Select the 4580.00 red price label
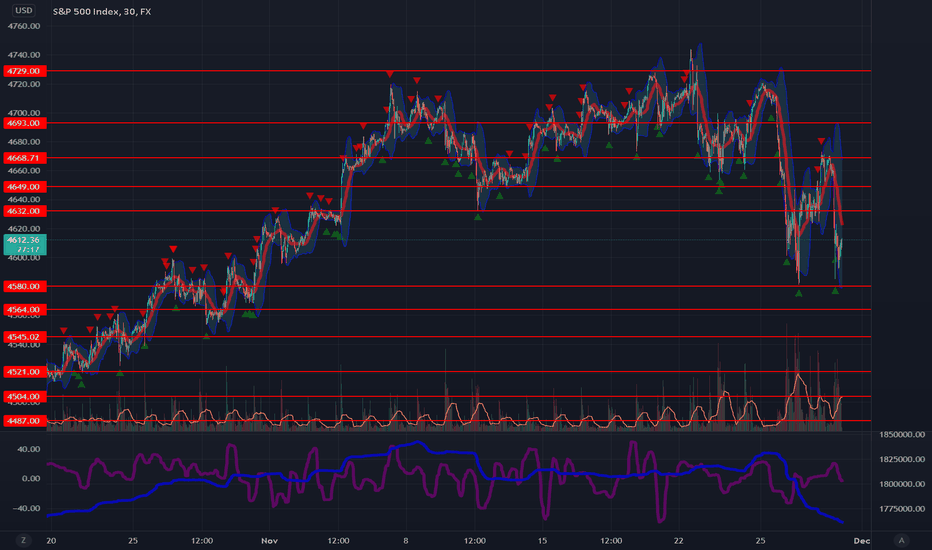 tap(24, 286)
